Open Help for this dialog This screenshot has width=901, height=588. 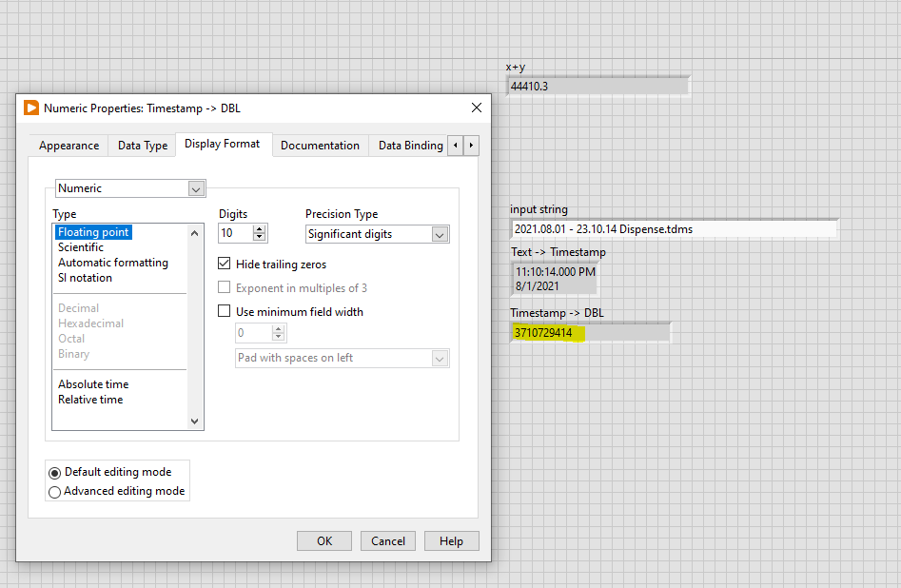click(451, 540)
